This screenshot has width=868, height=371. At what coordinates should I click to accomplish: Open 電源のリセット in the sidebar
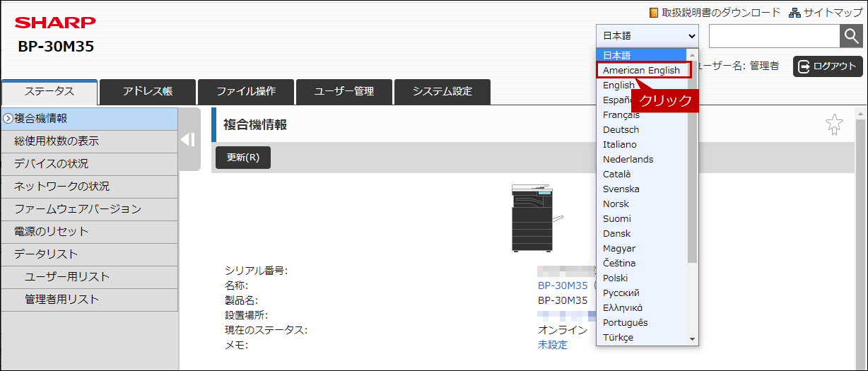[90, 232]
